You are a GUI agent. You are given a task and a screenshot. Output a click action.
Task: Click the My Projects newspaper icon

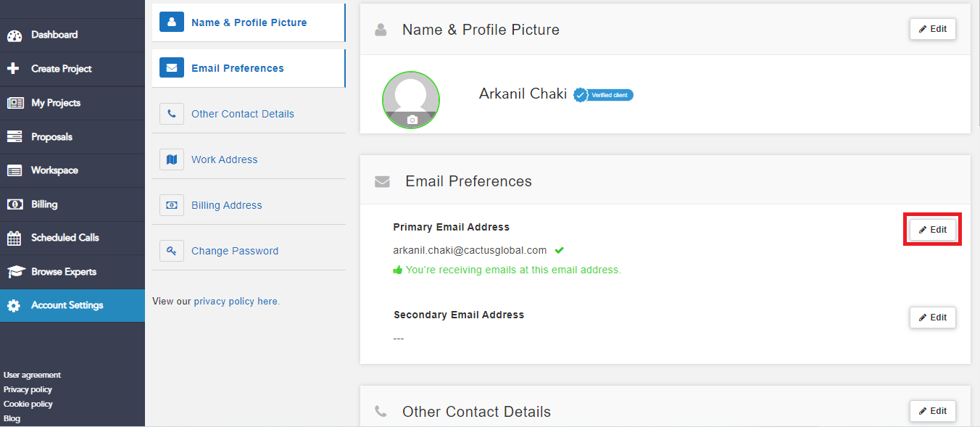pyautogui.click(x=14, y=103)
